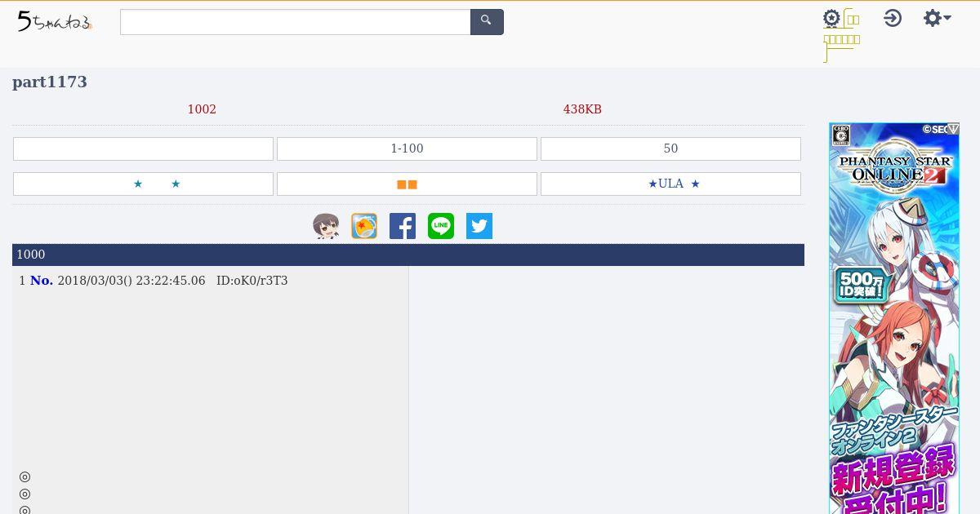
Task: Click the 1000 header bar
Action: coord(408,255)
